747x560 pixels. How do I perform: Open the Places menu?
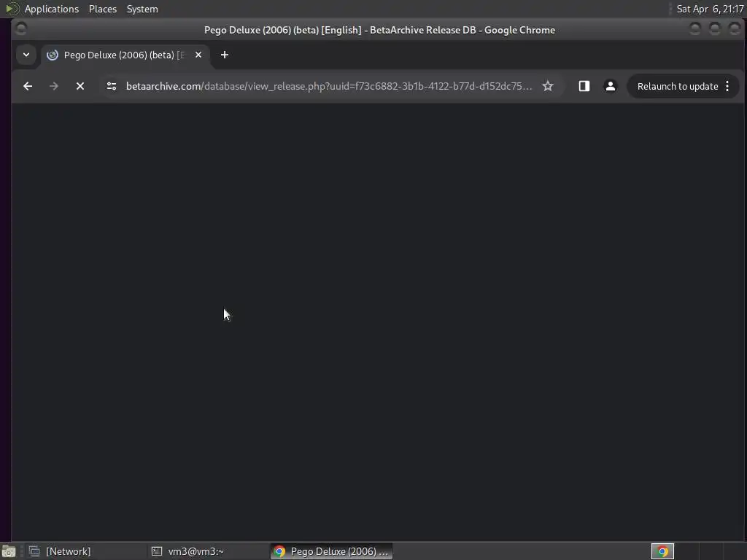[103, 9]
